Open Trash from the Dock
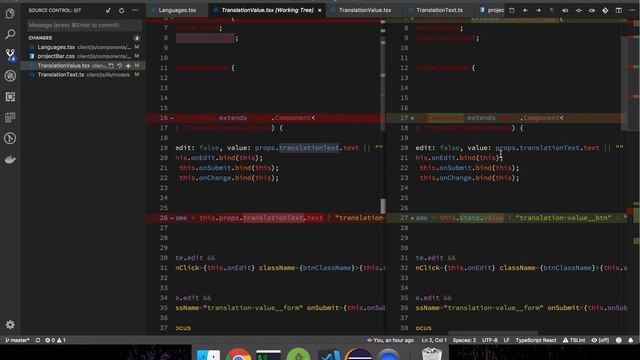This screenshot has height=360, width=640. (x=431, y=353)
